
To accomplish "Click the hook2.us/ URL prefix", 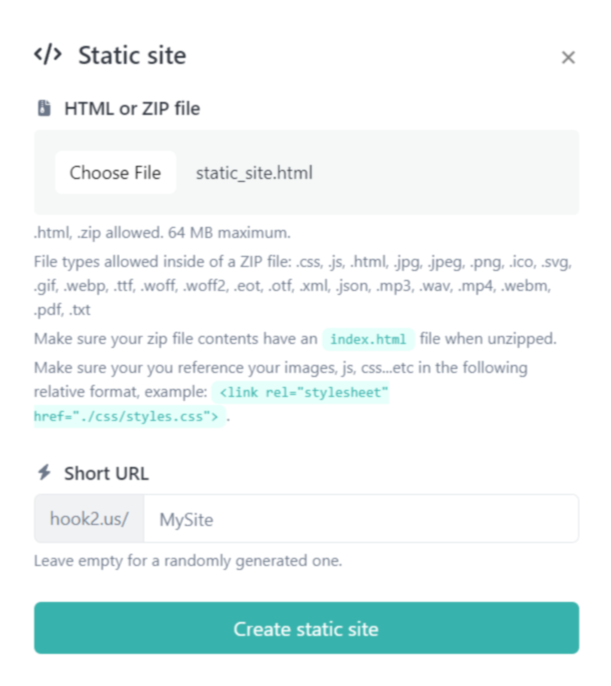I will point(89,519).
